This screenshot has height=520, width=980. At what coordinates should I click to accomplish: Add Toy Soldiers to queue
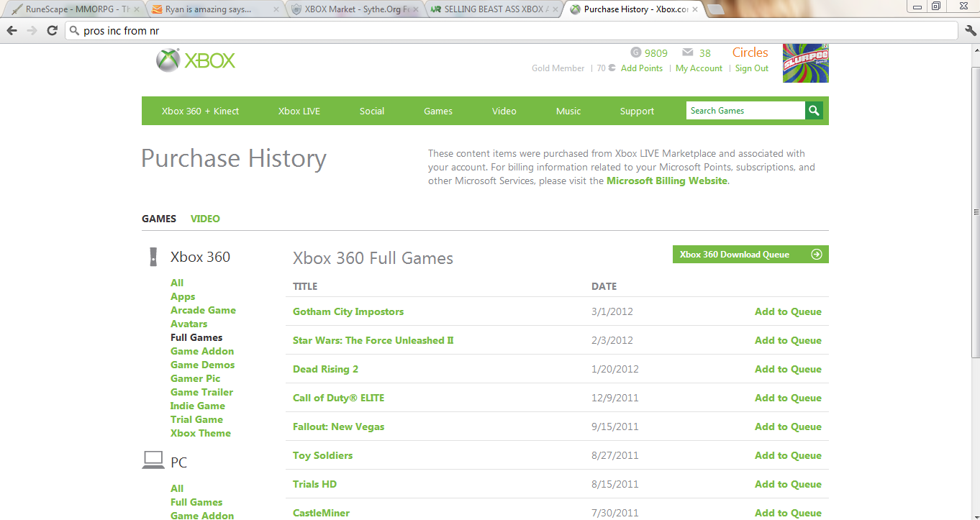coord(788,455)
